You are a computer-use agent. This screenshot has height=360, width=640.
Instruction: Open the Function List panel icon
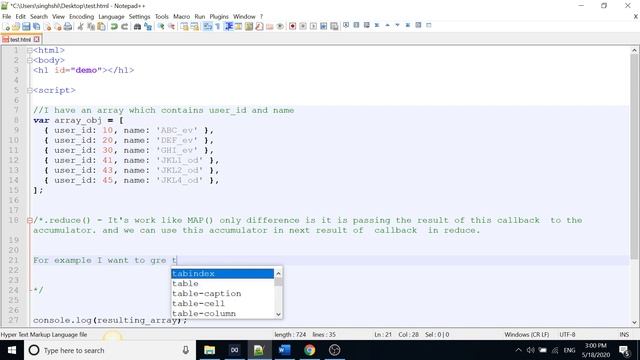pyautogui.click(x=259, y=27)
